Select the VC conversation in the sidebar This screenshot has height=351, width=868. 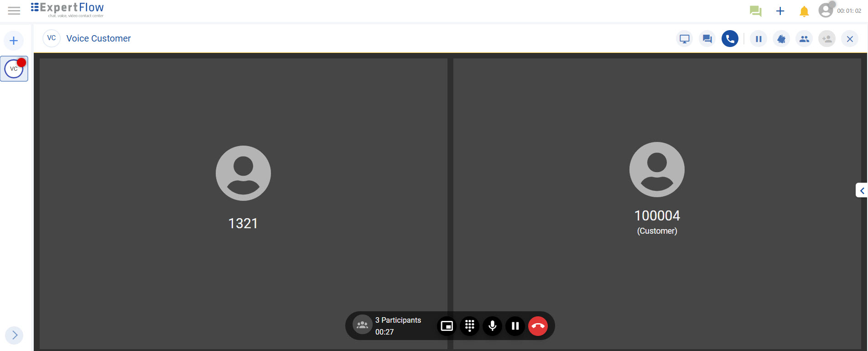point(14,69)
